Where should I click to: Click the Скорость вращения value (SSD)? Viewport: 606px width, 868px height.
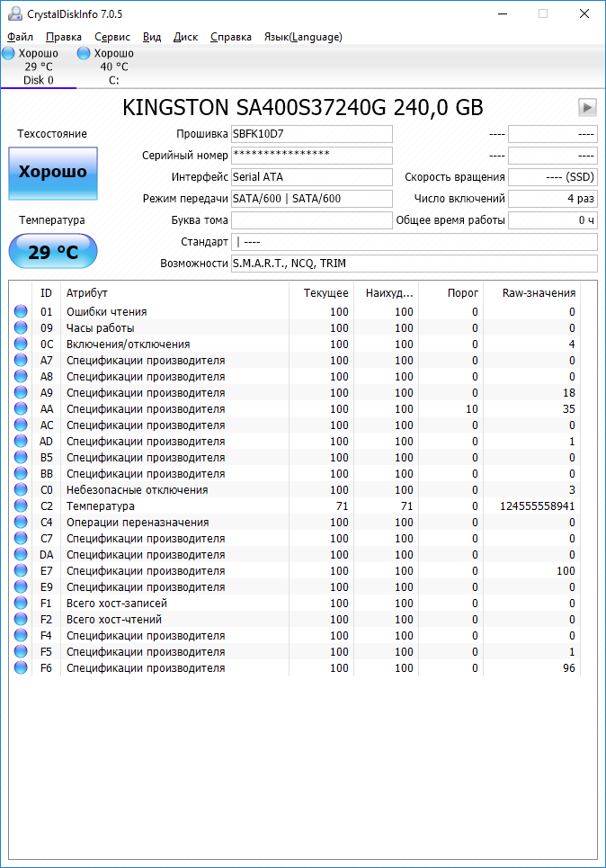[553, 177]
